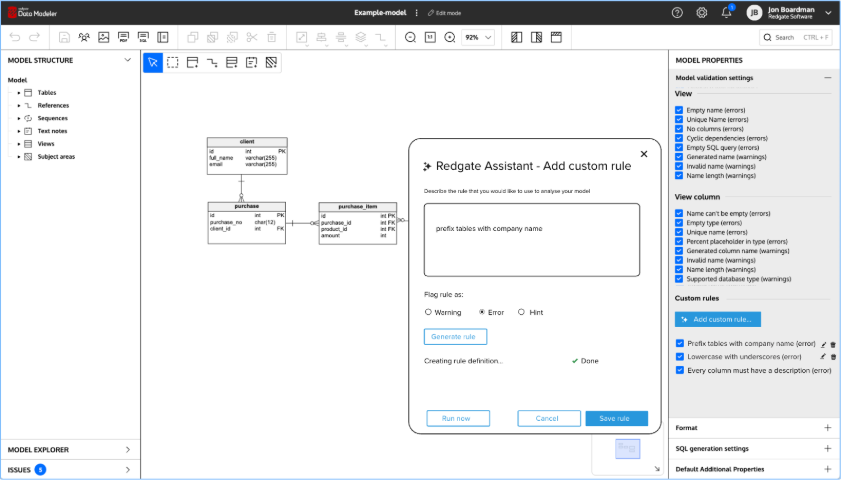The height and width of the screenshot is (480, 841).
Task: Expand the SQL generation settings section
Action: coord(827,448)
